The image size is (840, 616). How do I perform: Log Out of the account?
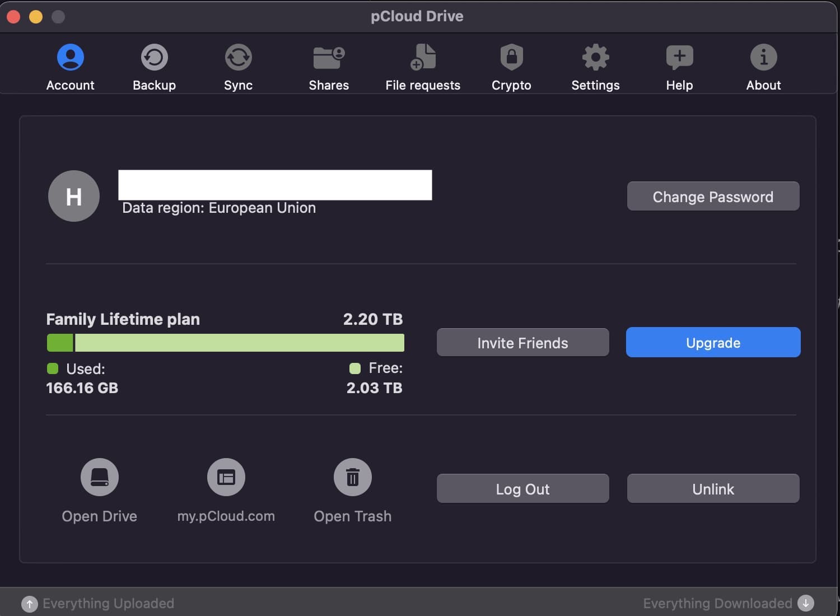pos(522,489)
